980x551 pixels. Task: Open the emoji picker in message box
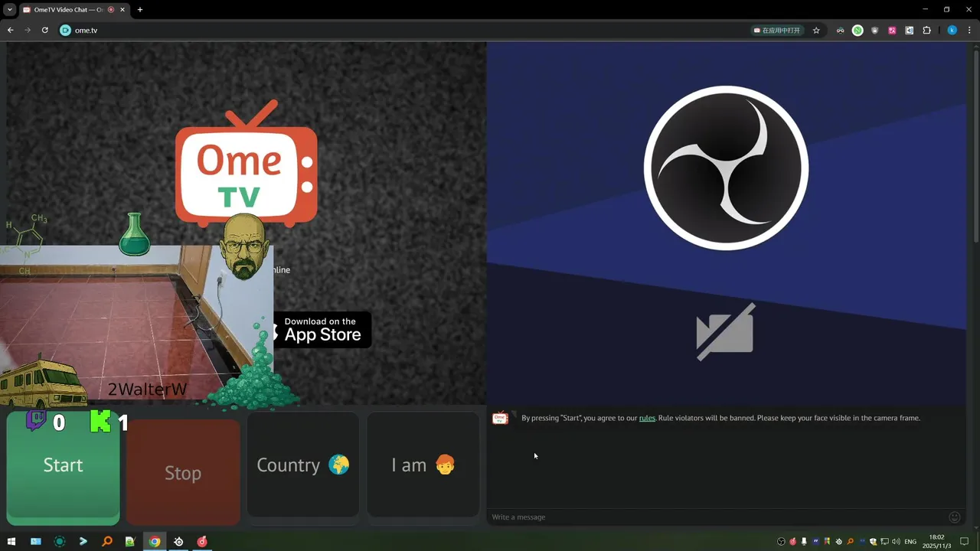click(955, 517)
